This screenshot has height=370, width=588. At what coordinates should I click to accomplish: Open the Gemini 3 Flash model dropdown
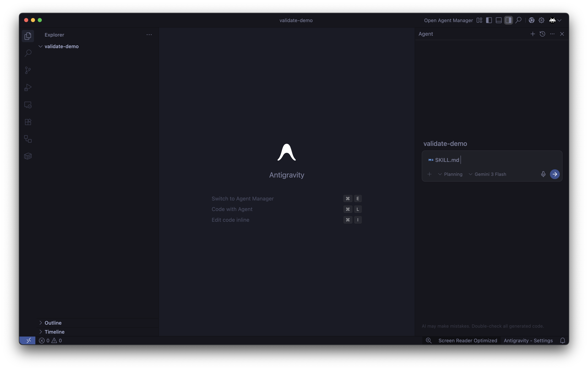[487, 174]
